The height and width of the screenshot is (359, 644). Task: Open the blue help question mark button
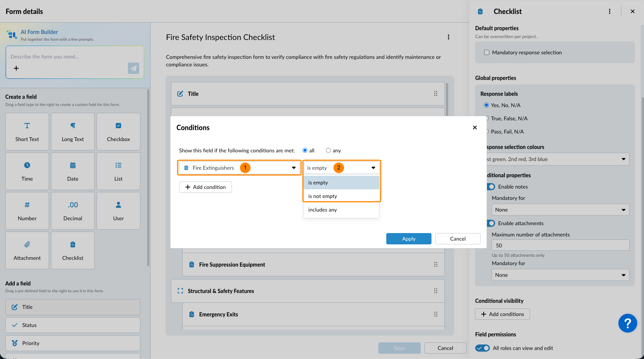coord(627,323)
